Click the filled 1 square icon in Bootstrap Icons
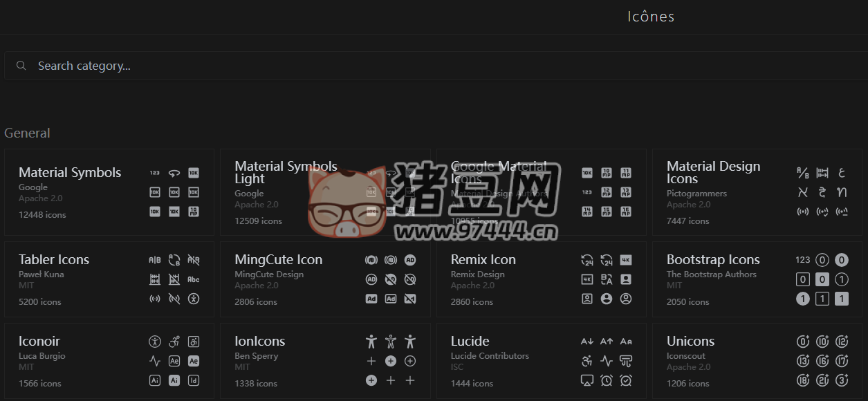The image size is (868, 401). pos(842,299)
